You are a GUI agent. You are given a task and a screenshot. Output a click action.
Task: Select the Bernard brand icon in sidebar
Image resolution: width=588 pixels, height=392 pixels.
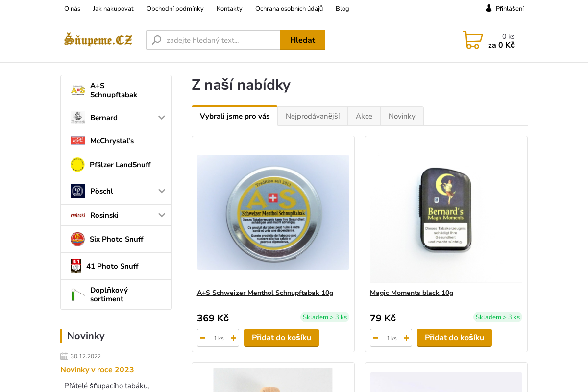(x=77, y=118)
